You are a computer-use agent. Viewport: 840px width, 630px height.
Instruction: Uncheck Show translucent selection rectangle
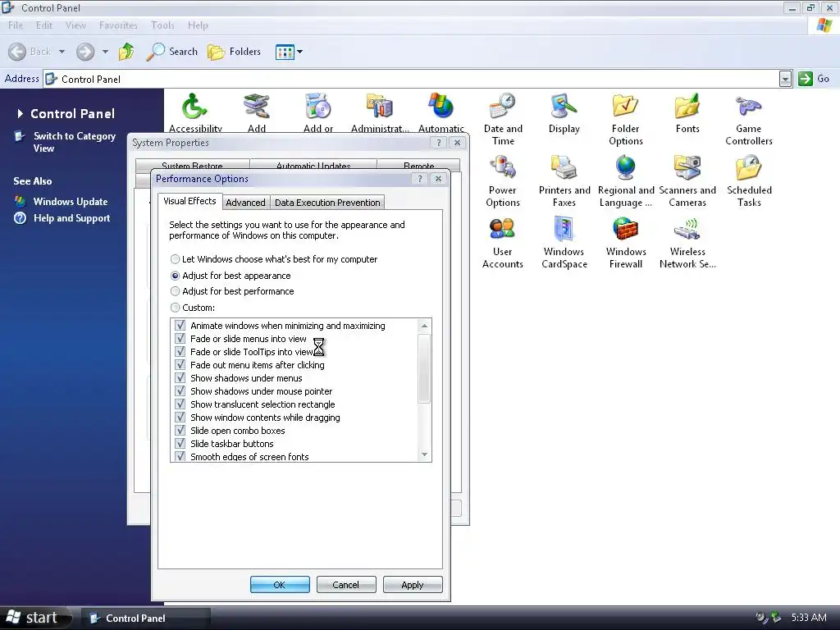click(x=180, y=404)
